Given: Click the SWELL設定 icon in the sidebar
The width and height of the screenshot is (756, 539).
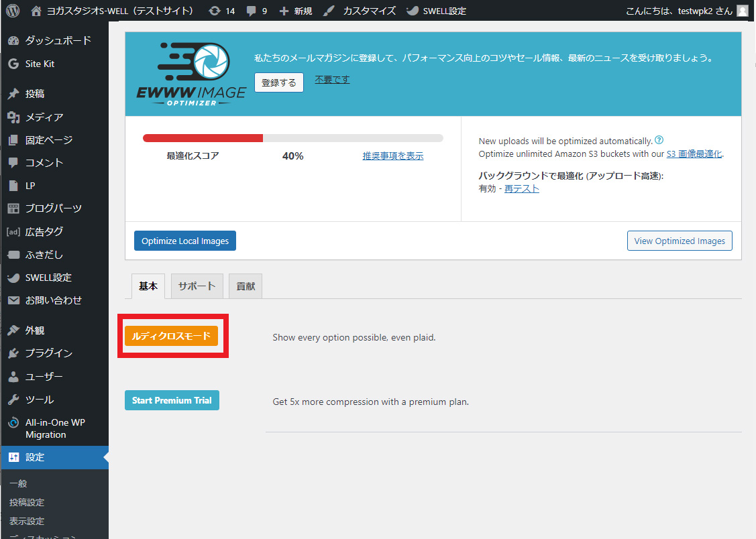Looking at the screenshot, I should [13, 278].
